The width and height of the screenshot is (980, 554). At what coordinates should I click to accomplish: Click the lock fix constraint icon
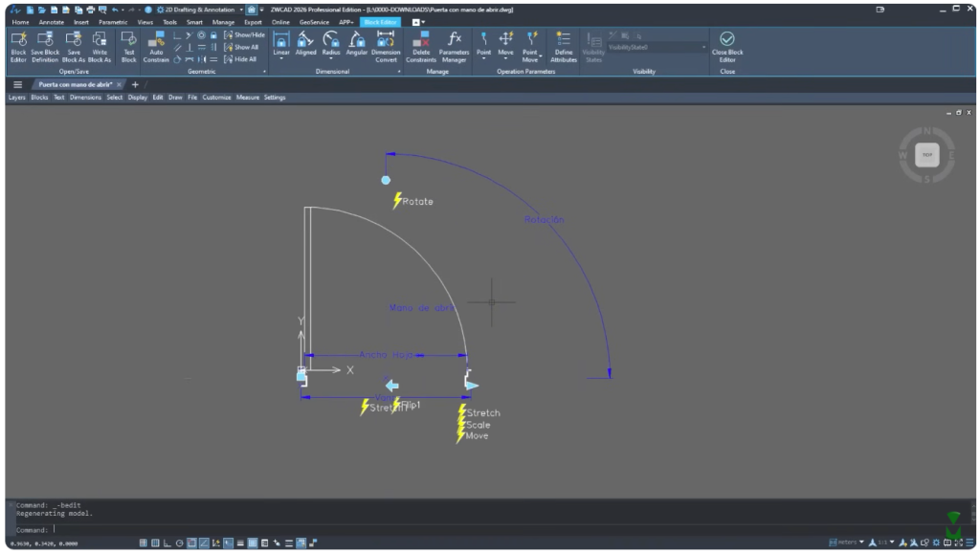point(213,35)
